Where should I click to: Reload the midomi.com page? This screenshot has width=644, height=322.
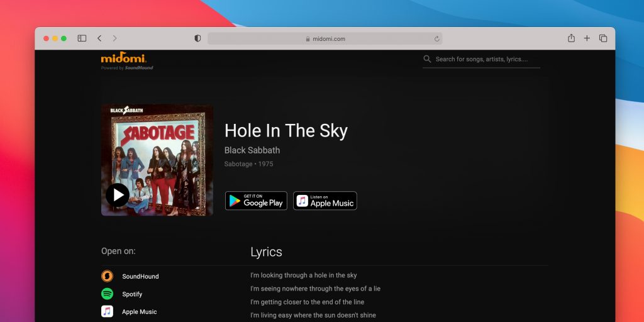[436, 38]
